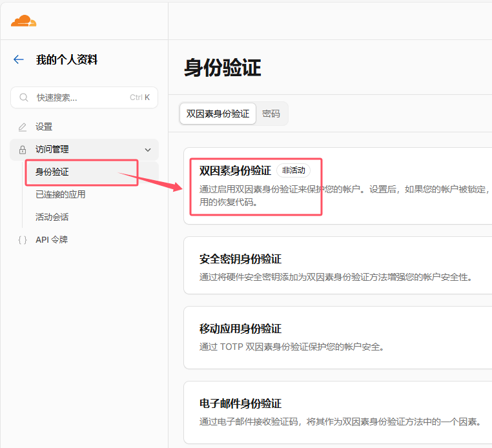Click the 通过将硬件安全密钥添加 description text
Viewport: 492px width, 448px height.
pos(336,278)
